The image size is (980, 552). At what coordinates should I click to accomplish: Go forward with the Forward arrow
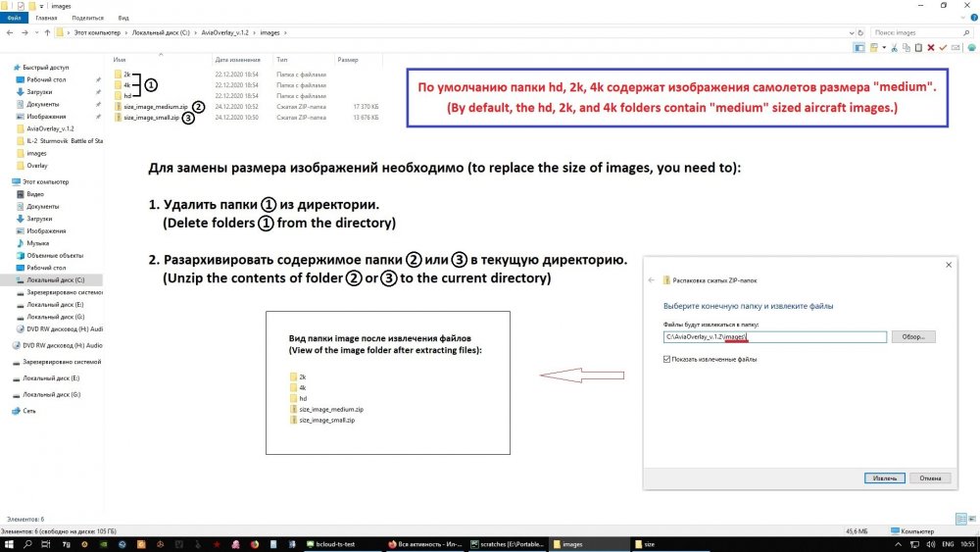coord(24,32)
